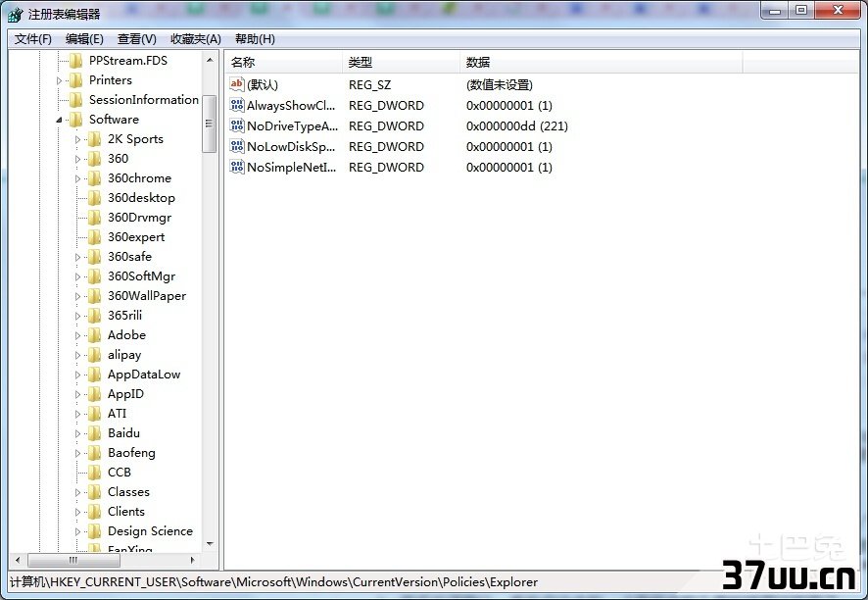
Task: Click the NoSimpleNetI... DWORD value icon
Action: tap(236, 167)
